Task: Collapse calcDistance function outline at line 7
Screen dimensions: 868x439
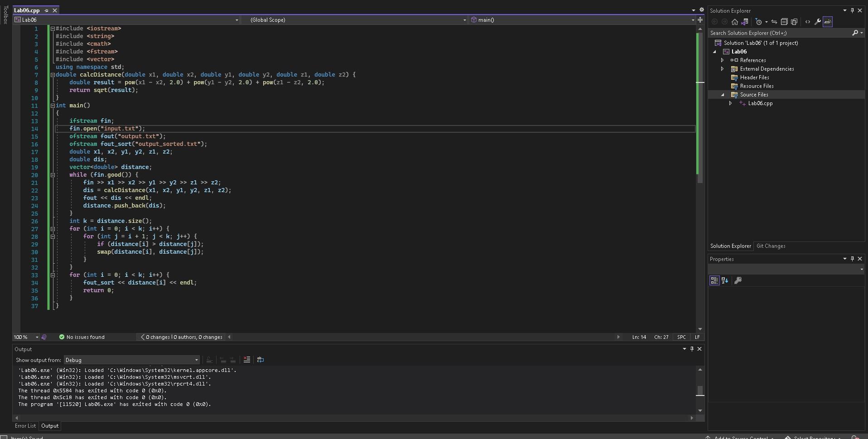Action: point(53,75)
